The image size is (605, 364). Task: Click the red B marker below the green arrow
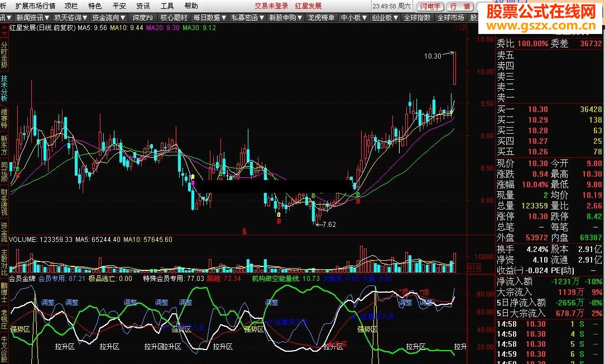click(358, 201)
